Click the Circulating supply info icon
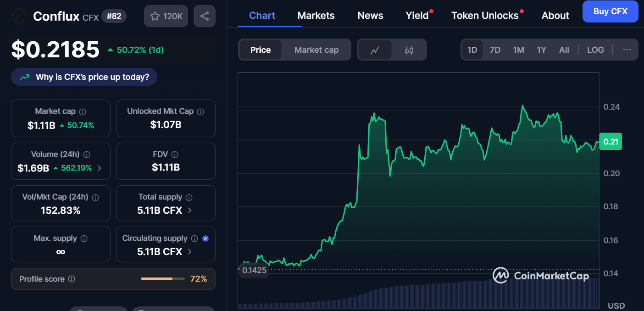The width and height of the screenshot is (644, 311). (194, 239)
